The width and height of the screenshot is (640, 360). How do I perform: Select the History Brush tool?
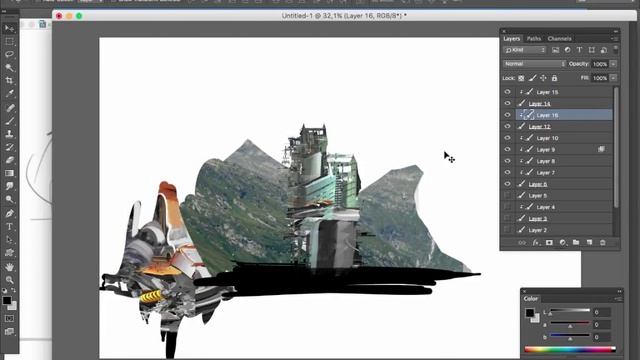tap(9, 147)
